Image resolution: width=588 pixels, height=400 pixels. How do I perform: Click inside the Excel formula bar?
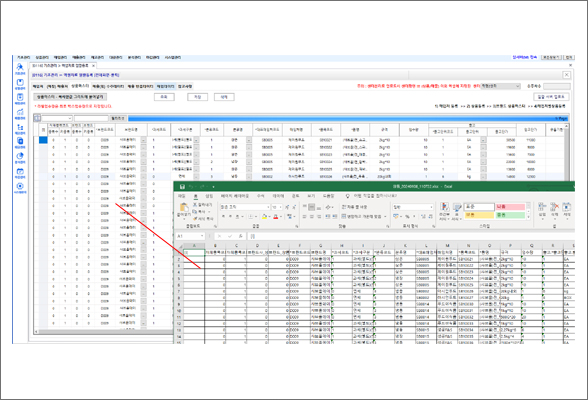coord(411,236)
